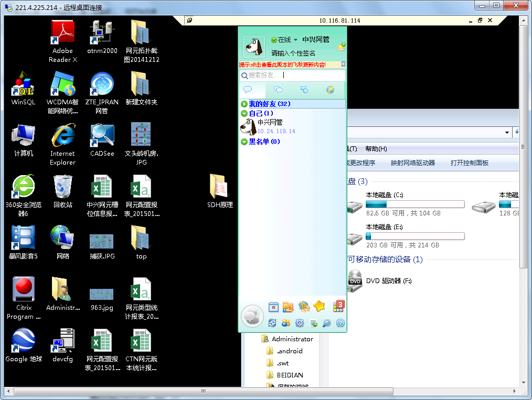Viewport: 532px width, 400px height.
Task: Switch to the recent contacts clock tab
Action: coord(304,90)
